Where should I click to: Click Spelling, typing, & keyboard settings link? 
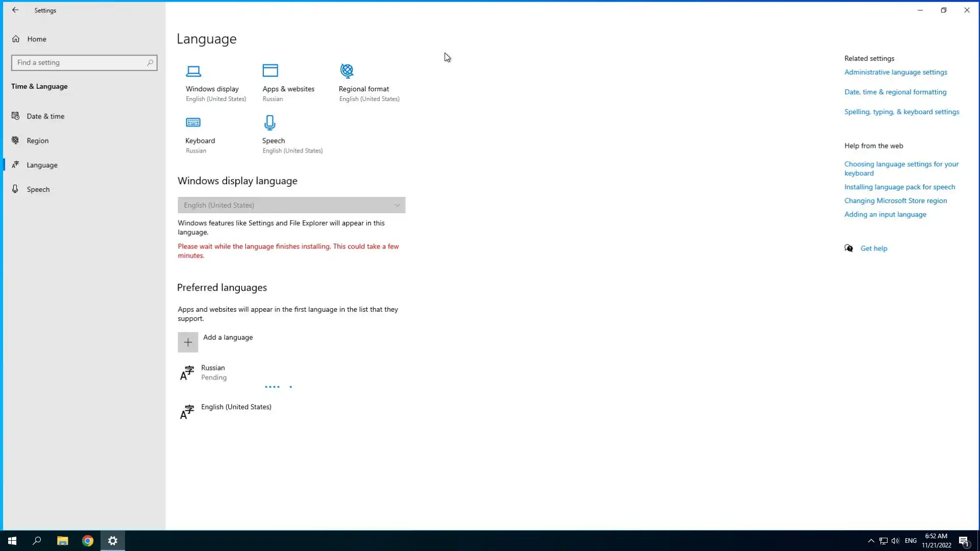click(x=901, y=112)
